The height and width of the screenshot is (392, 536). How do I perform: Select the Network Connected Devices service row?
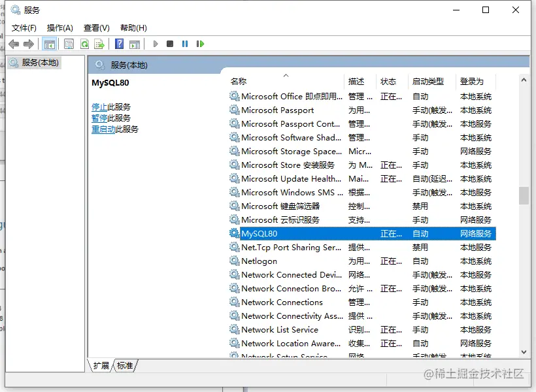pyautogui.click(x=362, y=274)
